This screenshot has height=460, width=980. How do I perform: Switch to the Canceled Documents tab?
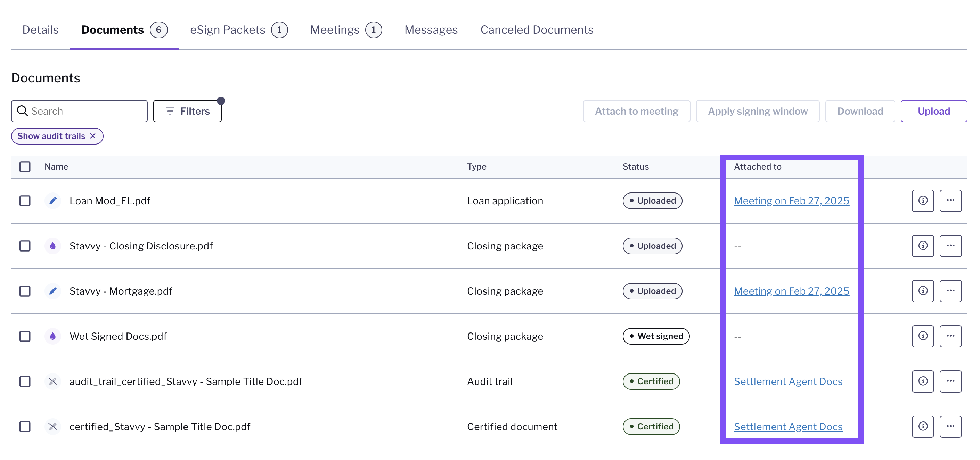point(537,30)
